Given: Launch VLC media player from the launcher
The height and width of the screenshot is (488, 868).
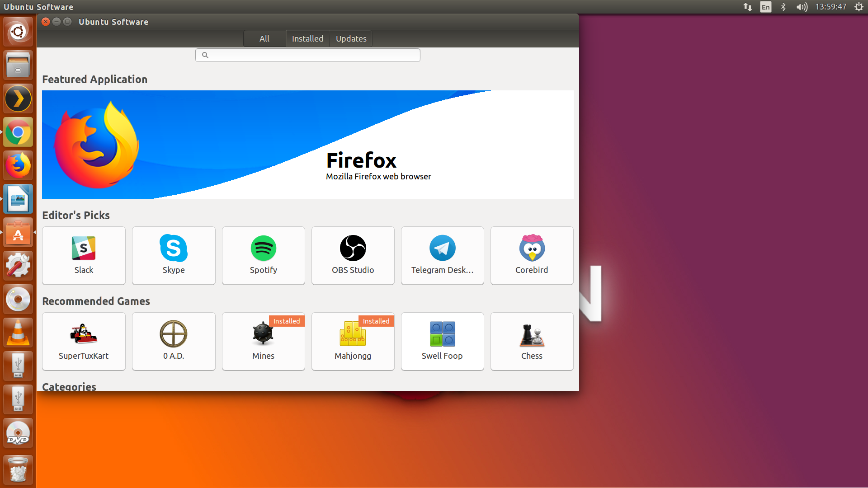Looking at the screenshot, I should (x=18, y=333).
